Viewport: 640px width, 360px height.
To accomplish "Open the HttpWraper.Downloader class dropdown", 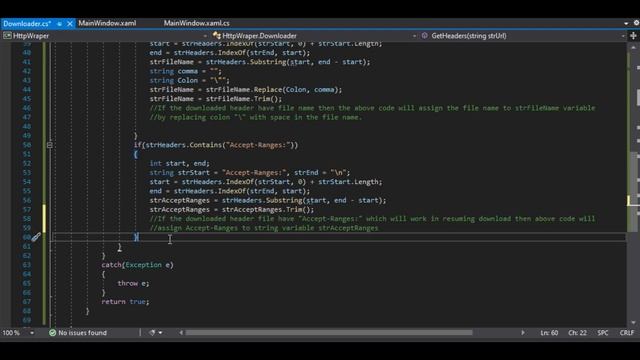I will point(414,36).
